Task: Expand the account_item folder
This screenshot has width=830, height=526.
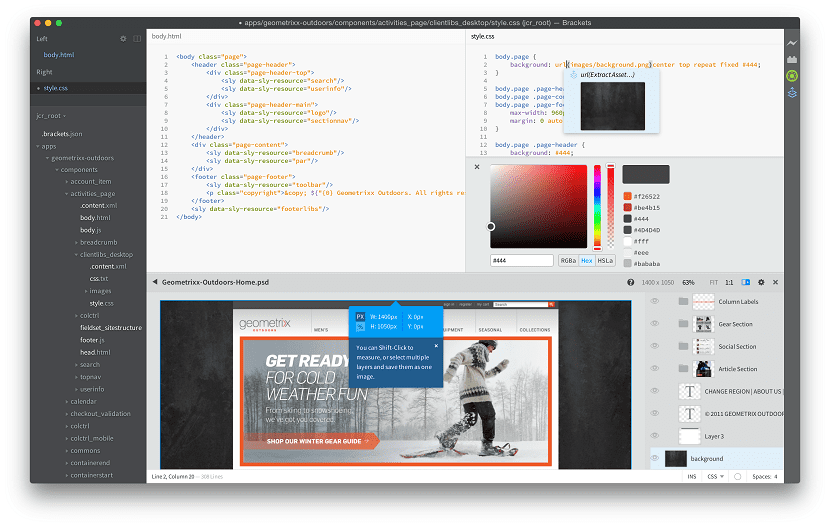Action: 67,182
